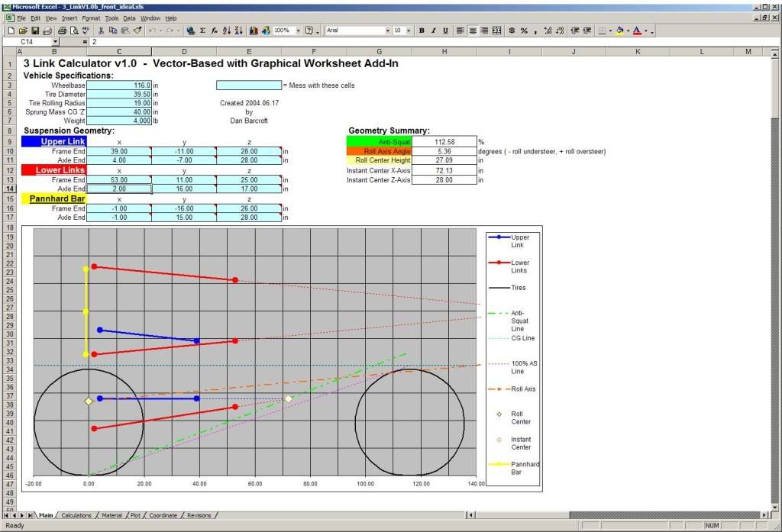The image size is (782, 532).
Task: Click the Insert Hyperlink globe icon
Action: pyautogui.click(x=190, y=31)
